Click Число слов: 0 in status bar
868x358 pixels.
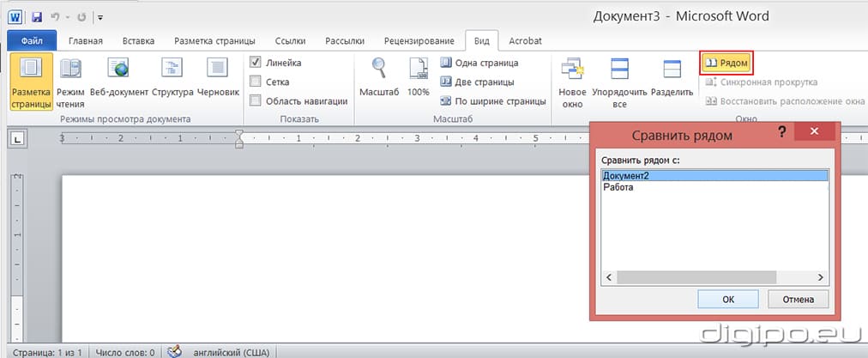125,352
